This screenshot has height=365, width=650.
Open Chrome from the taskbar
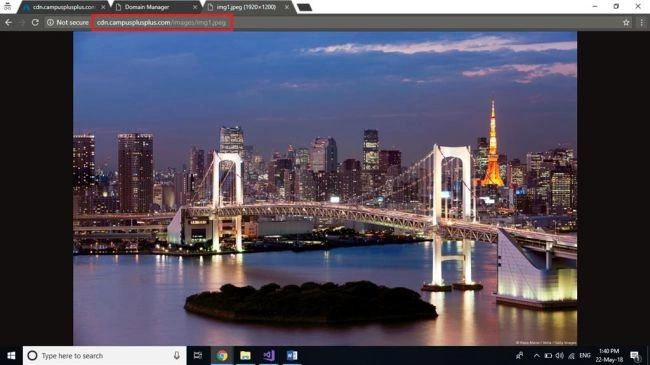point(222,355)
